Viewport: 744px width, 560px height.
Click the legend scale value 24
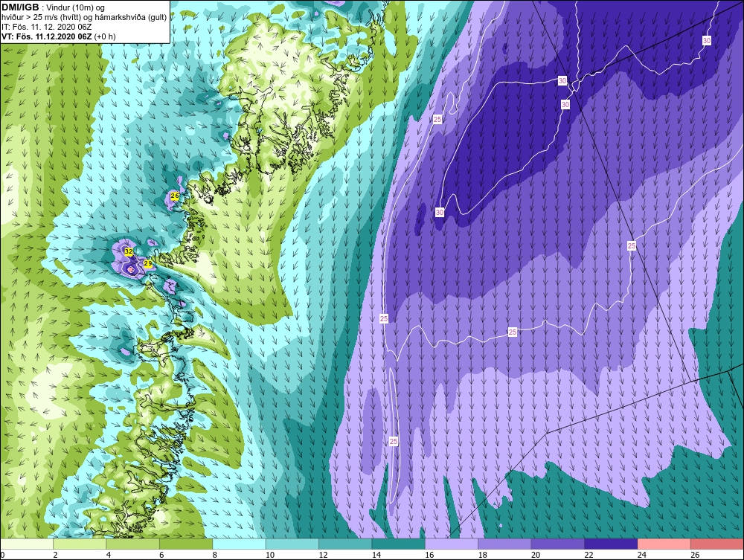(642, 555)
